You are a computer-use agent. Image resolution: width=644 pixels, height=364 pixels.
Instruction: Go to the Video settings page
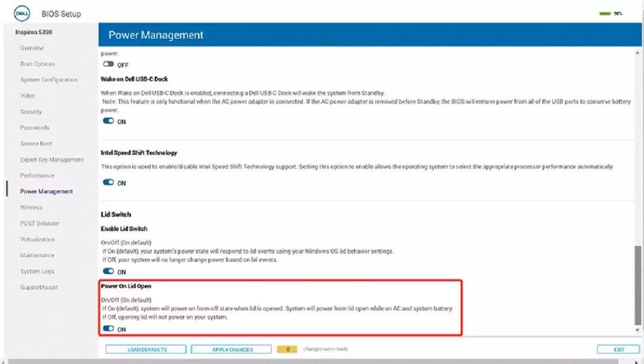tap(27, 95)
